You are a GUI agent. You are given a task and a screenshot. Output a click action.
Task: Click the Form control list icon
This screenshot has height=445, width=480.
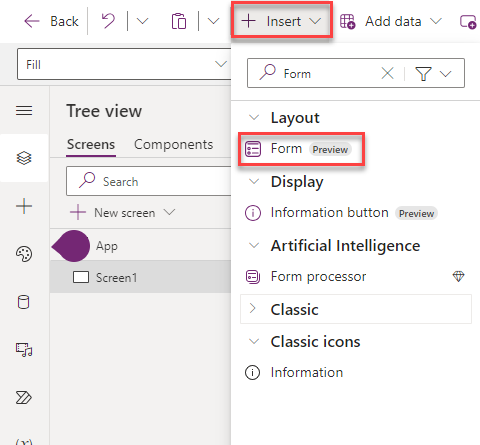[x=253, y=149]
